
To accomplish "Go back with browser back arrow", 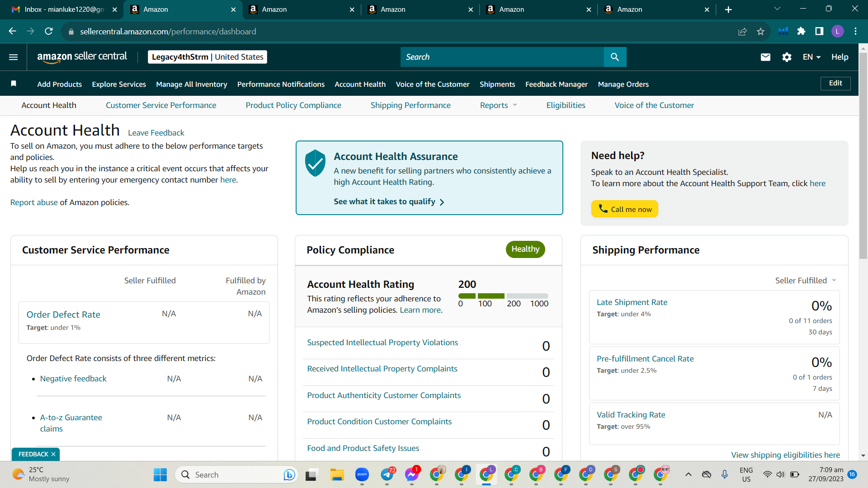I will [13, 31].
